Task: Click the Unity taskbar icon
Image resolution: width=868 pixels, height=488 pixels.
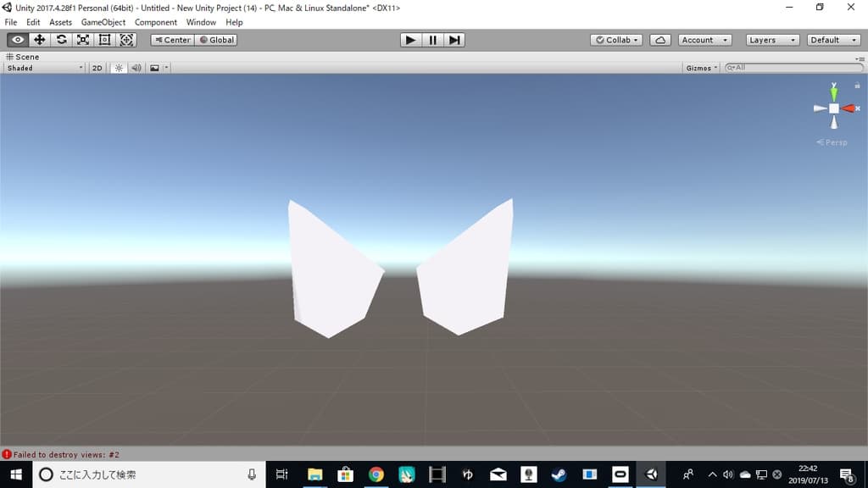Action: 651,474
